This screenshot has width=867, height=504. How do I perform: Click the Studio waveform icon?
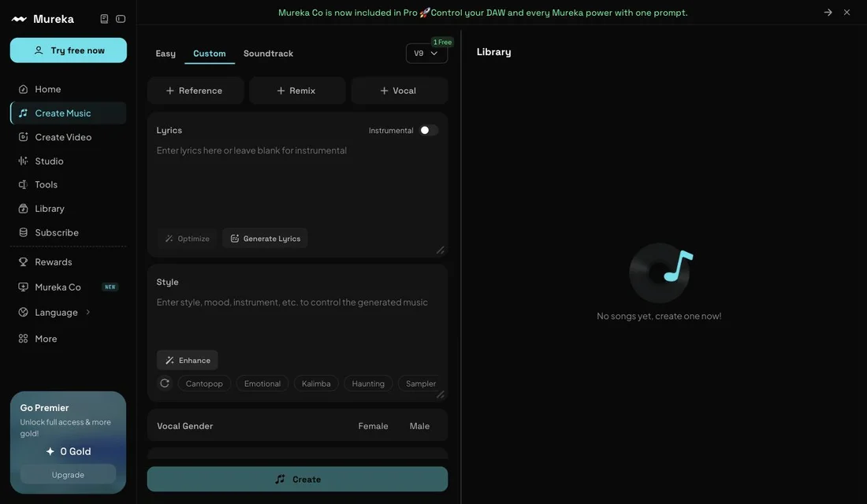23,161
